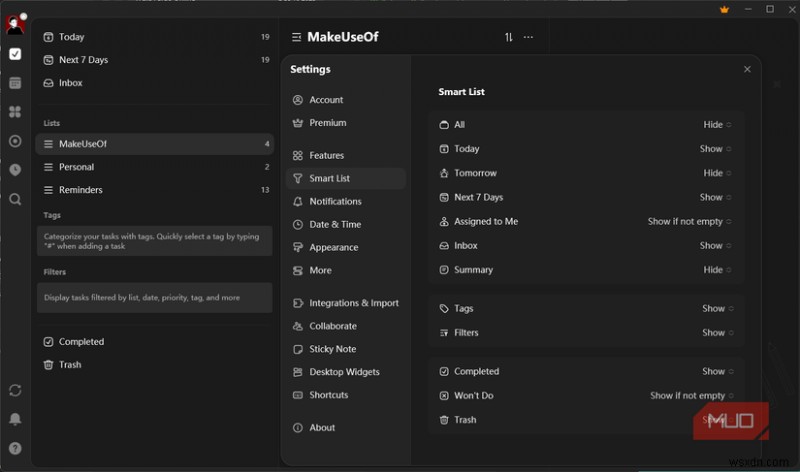Click the Sync icon in sidebar
Screen dimensions: 800x472
click(x=15, y=390)
